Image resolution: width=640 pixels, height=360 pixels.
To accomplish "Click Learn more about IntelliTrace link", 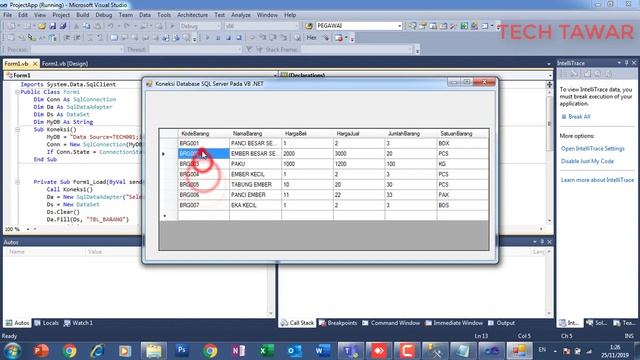I will 597,180.
